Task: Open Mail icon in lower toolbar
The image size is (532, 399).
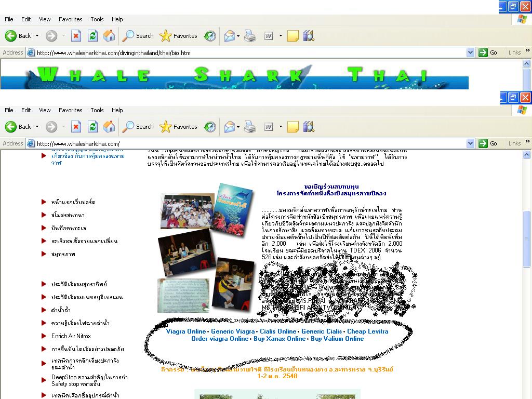Action: 229,127
